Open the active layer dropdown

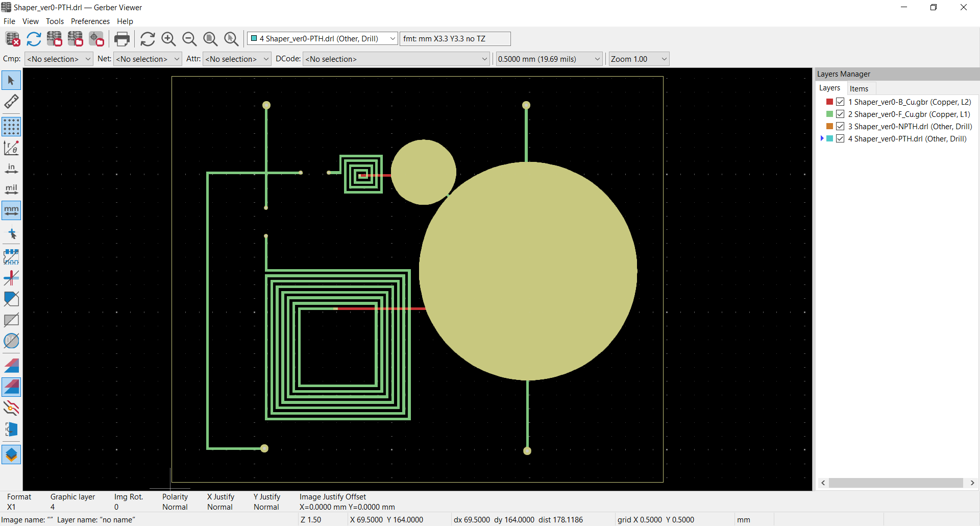coord(323,39)
